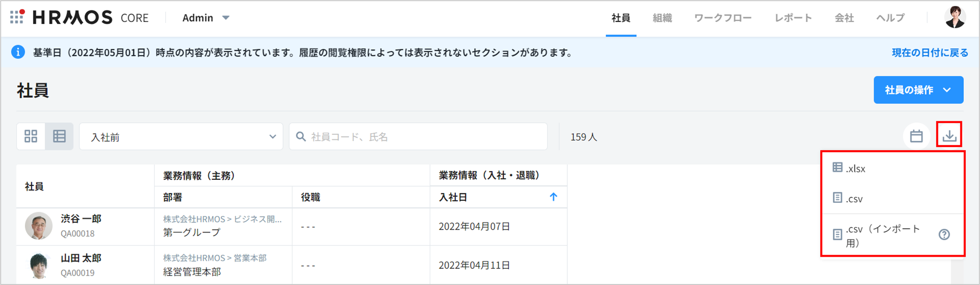The height and width of the screenshot is (285, 980).
Task: Select .xlsx export option
Action: (x=856, y=169)
